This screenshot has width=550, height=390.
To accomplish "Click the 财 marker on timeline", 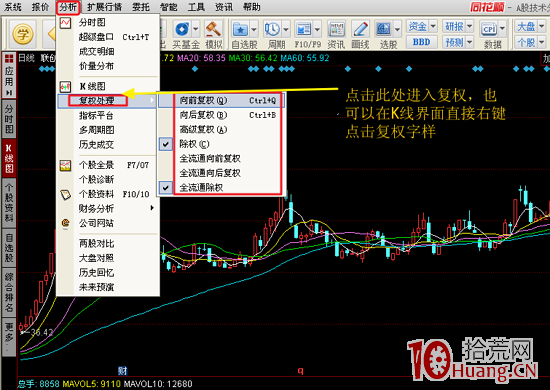I will point(122,371).
